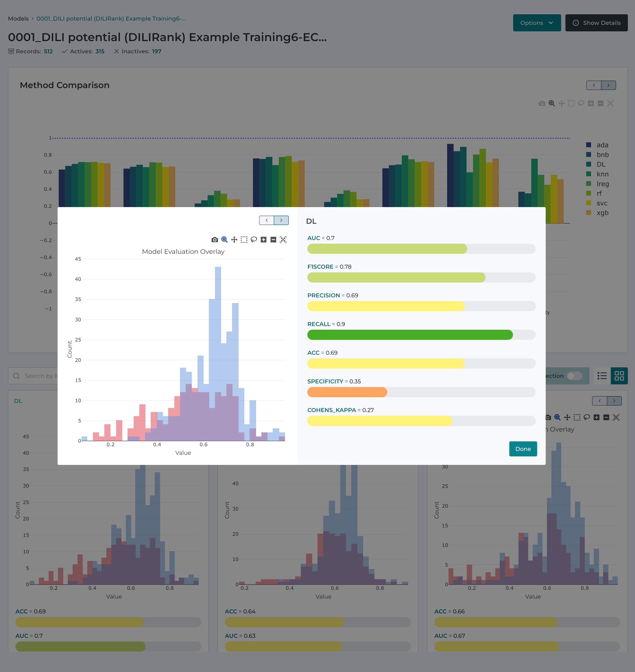Click the AUC = 0.7 progress bar in dialog

point(421,249)
